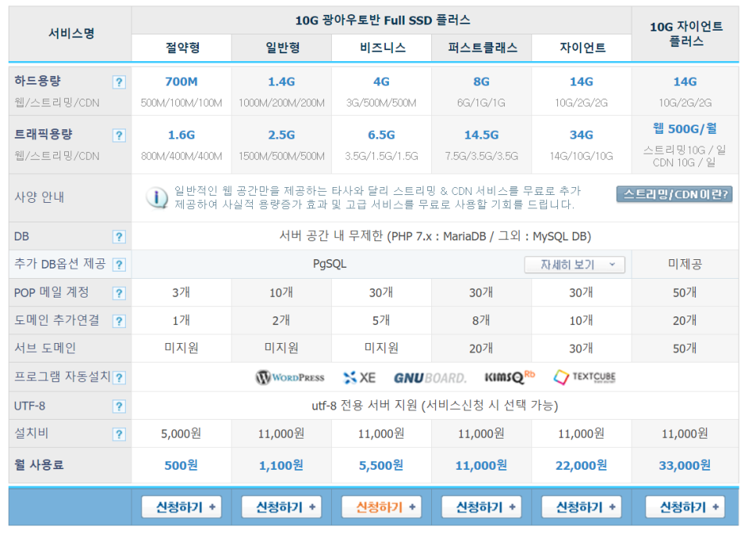Click the 10G 광아우토반 Full SSD 플러스 heading
This screenshot has width=756, height=538.
383,20
